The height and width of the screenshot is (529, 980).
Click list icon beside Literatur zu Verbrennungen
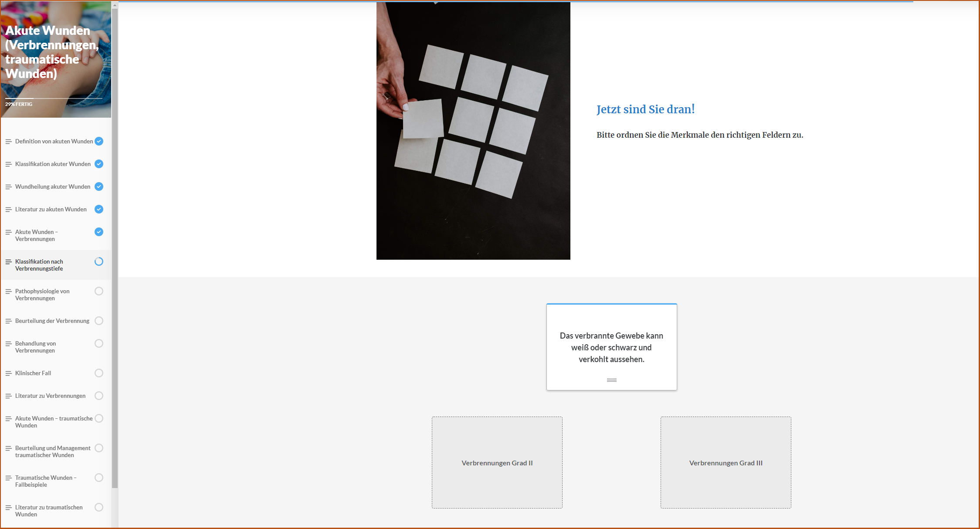point(8,396)
